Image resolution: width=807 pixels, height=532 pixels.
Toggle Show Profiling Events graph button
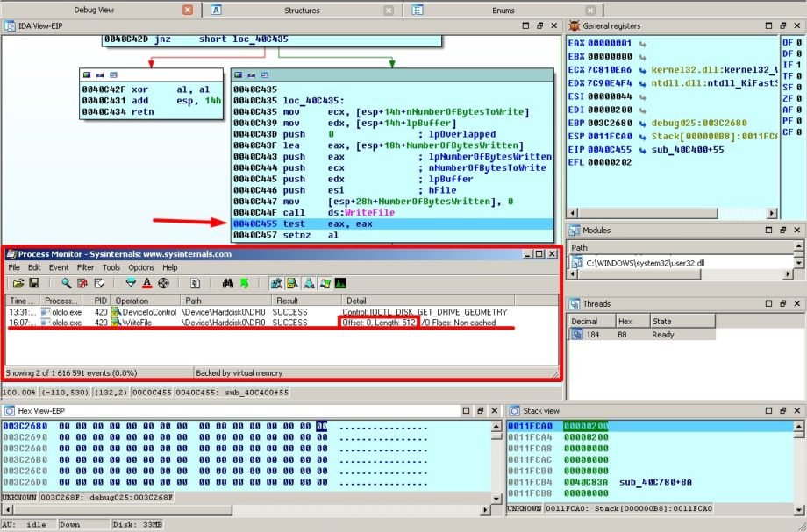pos(339,283)
